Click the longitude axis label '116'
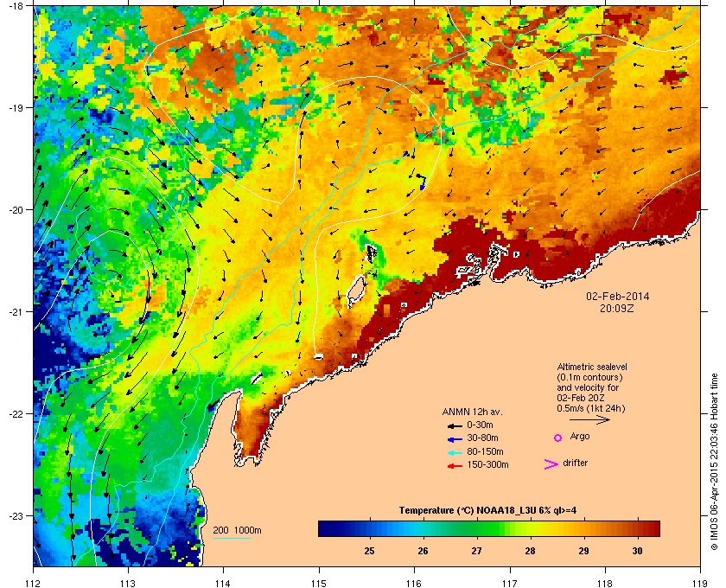The height and width of the screenshot is (588, 726). click(x=414, y=584)
